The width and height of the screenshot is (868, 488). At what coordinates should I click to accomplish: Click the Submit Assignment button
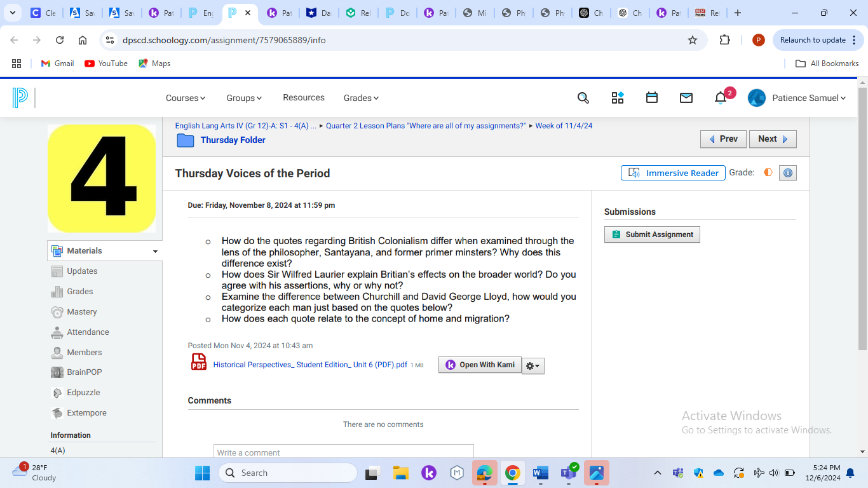(x=652, y=234)
